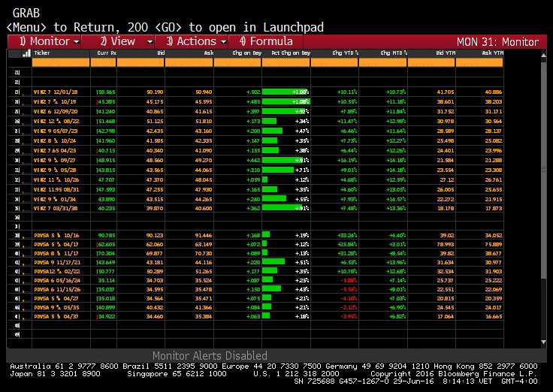The width and height of the screenshot is (553, 392).
Task: Select ticker PDVSA 6 05/16/24
Action: coord(57,281)
